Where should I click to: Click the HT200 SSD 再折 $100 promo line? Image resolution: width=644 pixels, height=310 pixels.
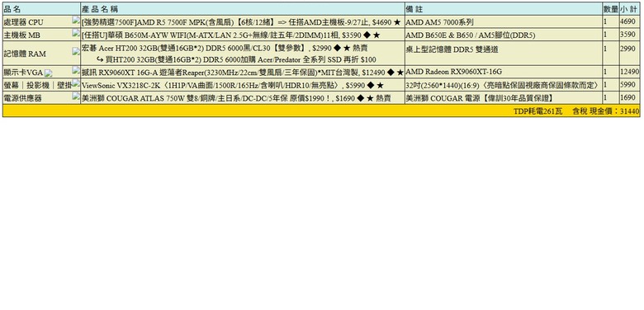(236, 60)
